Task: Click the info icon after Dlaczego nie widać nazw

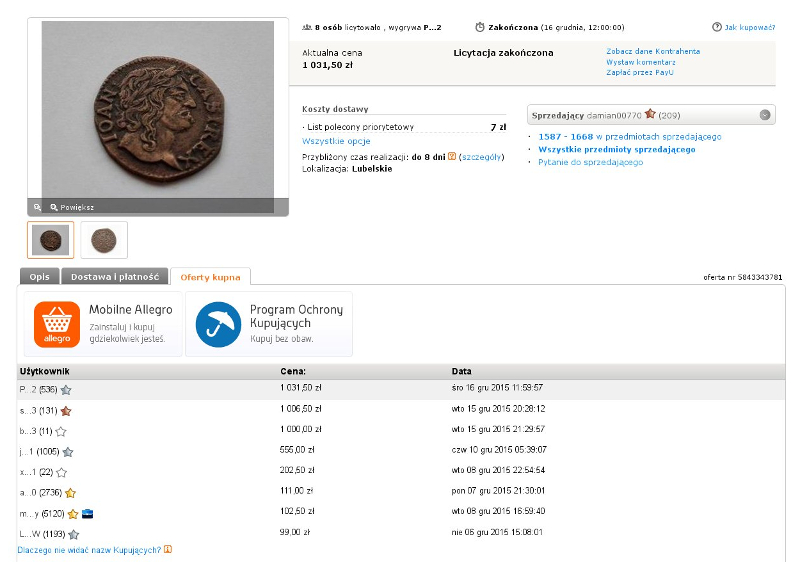Action: 168,549
